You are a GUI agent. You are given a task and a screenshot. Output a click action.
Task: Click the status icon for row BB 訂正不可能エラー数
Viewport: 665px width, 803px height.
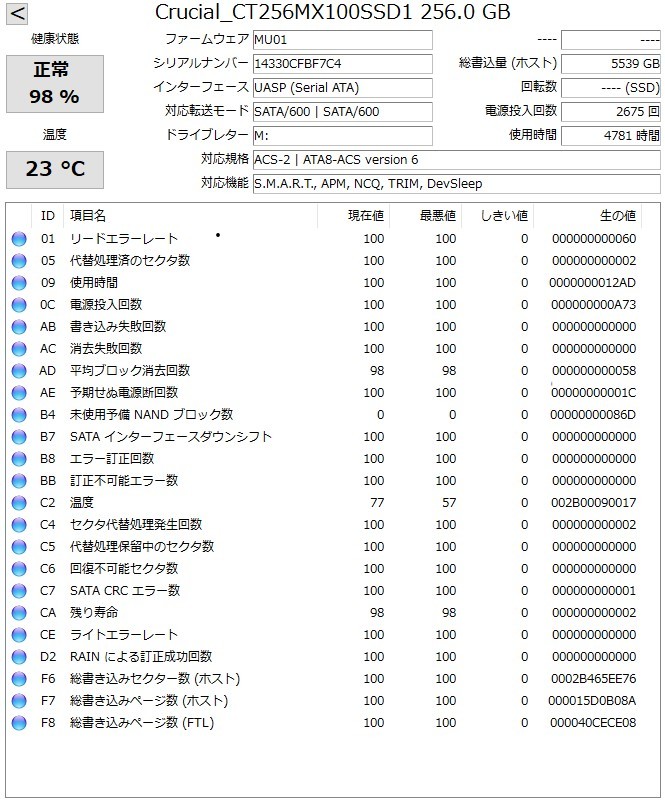pos(19,481)
